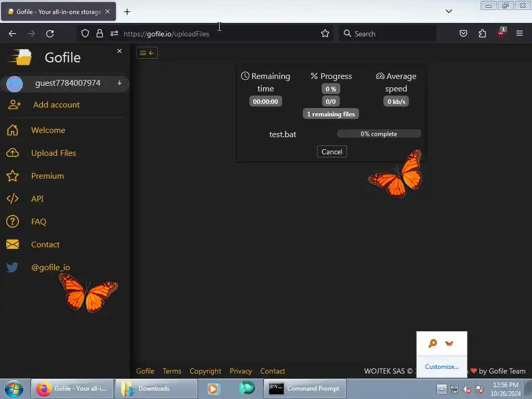
Task: Click the Upload Files cloud icon
Action: [x=12, y=153]
